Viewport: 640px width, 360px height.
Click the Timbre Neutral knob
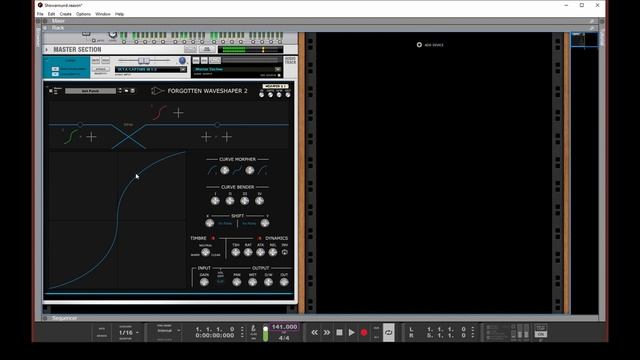point(205,252)
